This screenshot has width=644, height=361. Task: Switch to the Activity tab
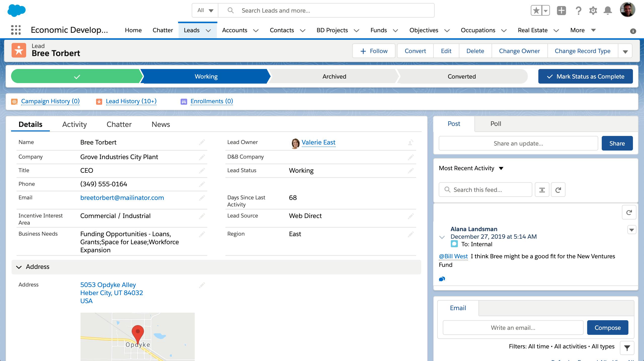(74, 124)
